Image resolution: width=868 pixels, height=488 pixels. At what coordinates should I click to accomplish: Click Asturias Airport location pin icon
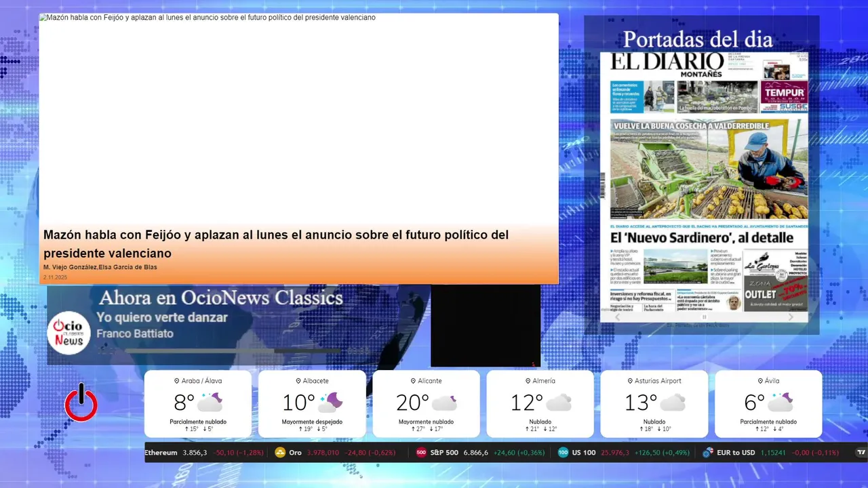pos(631,381)
